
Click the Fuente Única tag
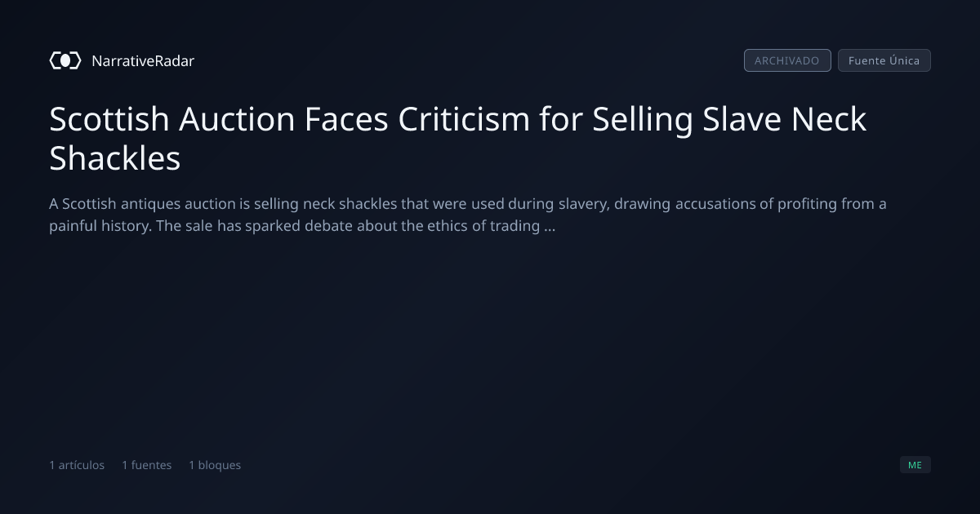coord(884,60)
